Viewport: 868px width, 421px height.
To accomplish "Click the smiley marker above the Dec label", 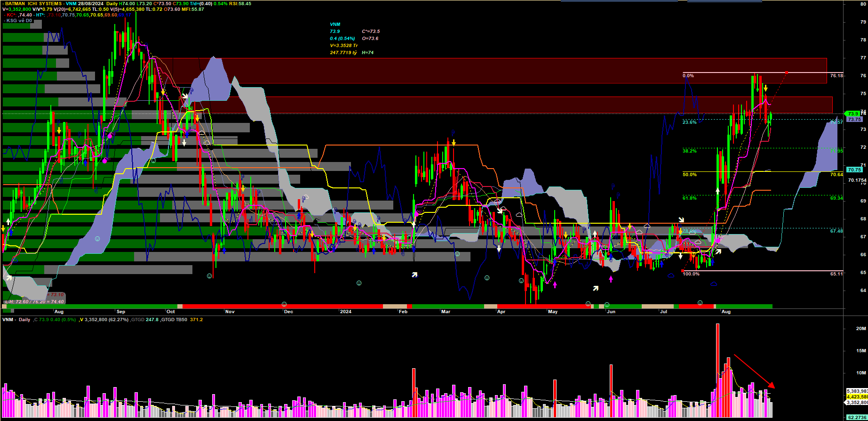I will (x=284, y=304).
